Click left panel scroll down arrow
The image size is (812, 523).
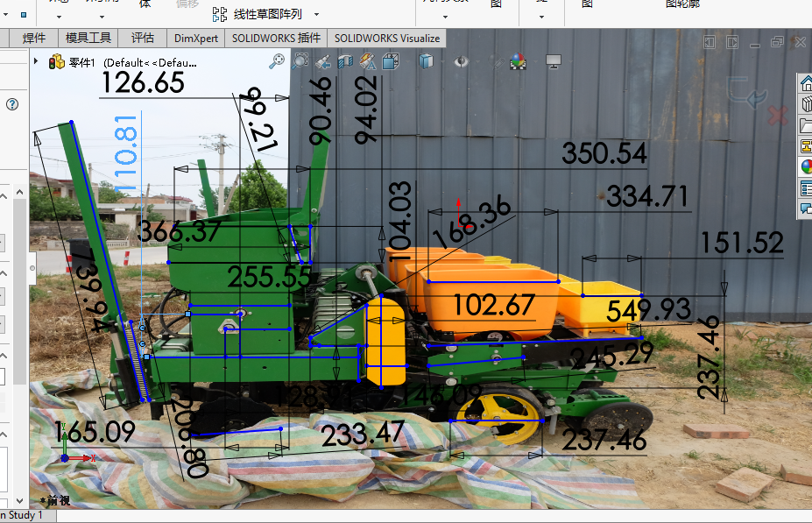[x=19, y=501]
